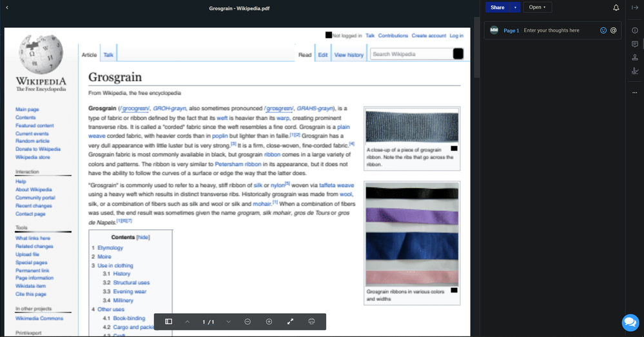Image resolution: width=644 pixels, height=337 pixels.
Task: Click the zoom out magnifier icon
Action: (x=248, y=322)
